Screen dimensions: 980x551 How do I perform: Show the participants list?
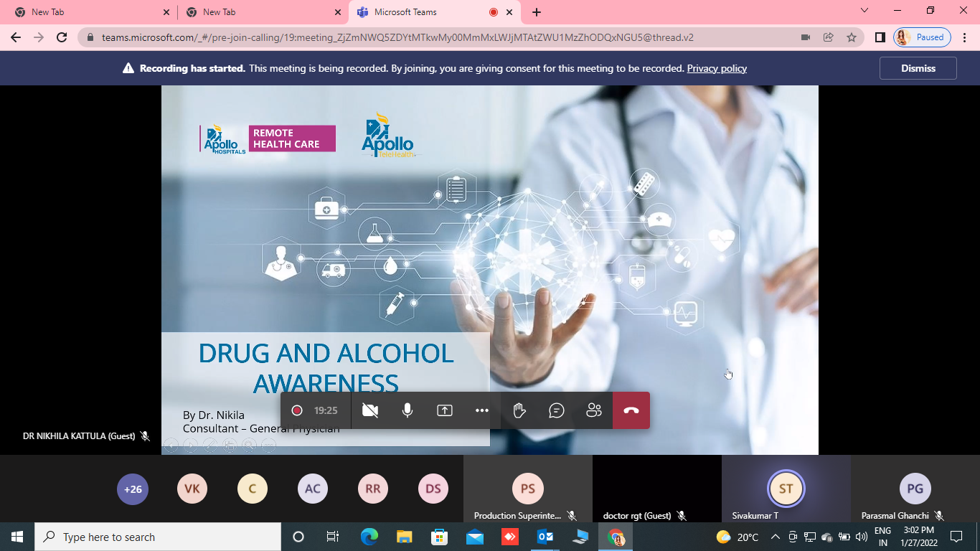[594, 410]
